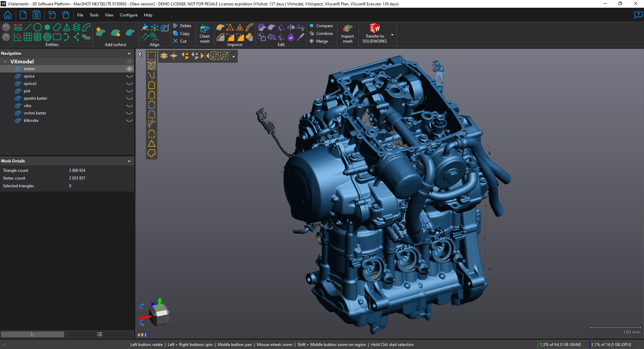Click the Delete button
Screen dimensions: 644x349
click(x=182, y=26)
